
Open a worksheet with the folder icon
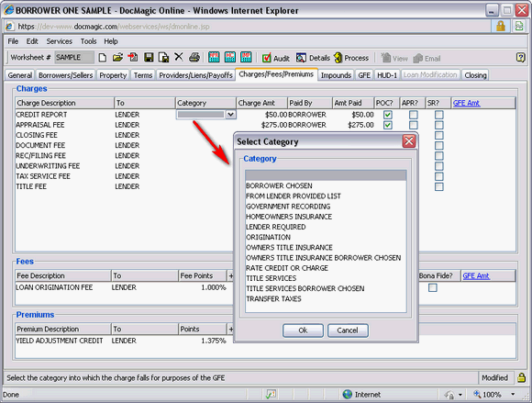117,58
